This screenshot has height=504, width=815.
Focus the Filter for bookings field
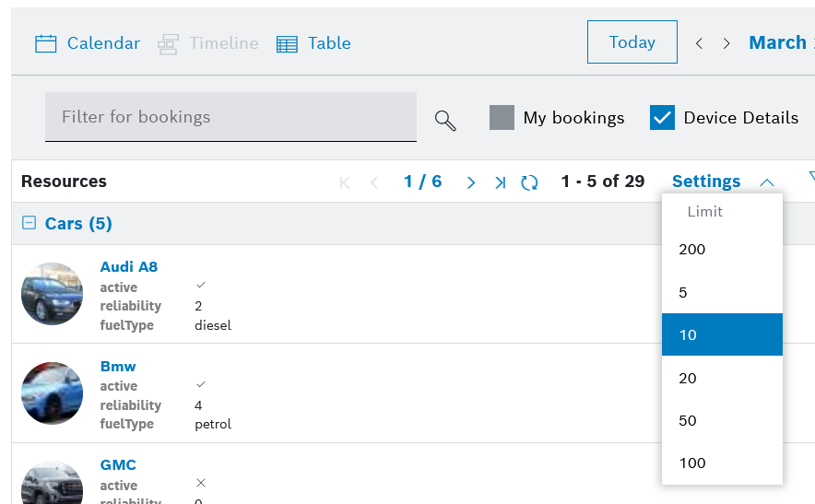(x=230, y=117)
